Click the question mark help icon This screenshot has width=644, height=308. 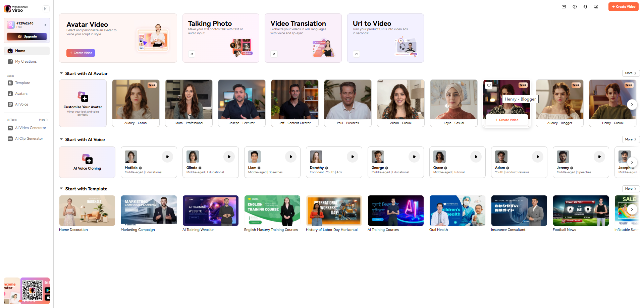click(x=575, y=6)
